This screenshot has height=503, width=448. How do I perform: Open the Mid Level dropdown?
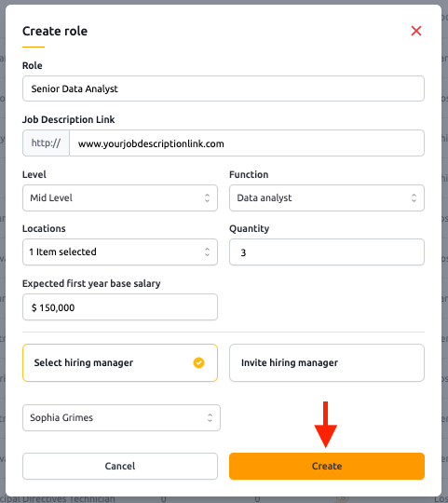120,197
